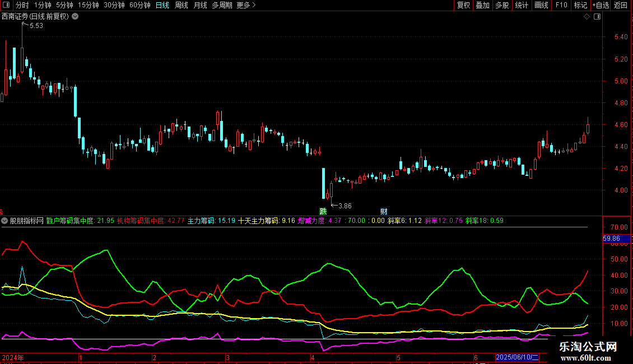Click 返回 to go back

click(x=621, y=5)
